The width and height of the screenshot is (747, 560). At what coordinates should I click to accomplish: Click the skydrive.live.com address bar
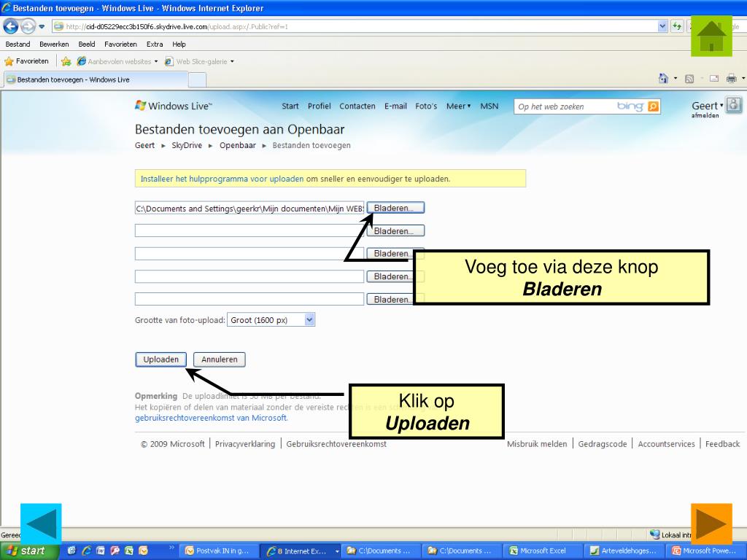(x=355, y=27)
